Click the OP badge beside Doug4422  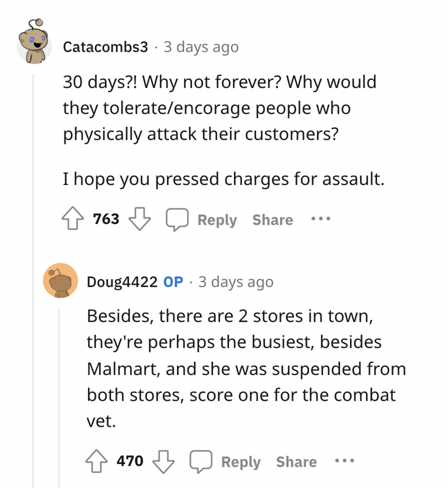pos(173,282)
